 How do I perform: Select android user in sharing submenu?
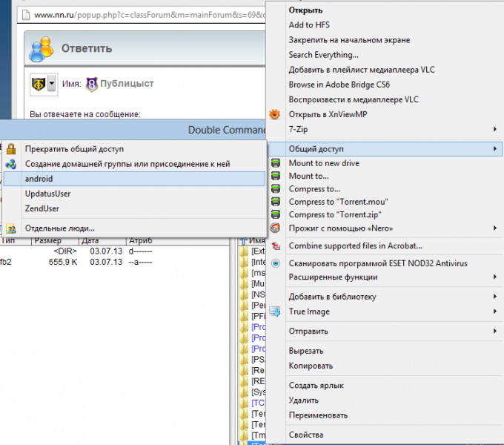(x=133, y=179)
